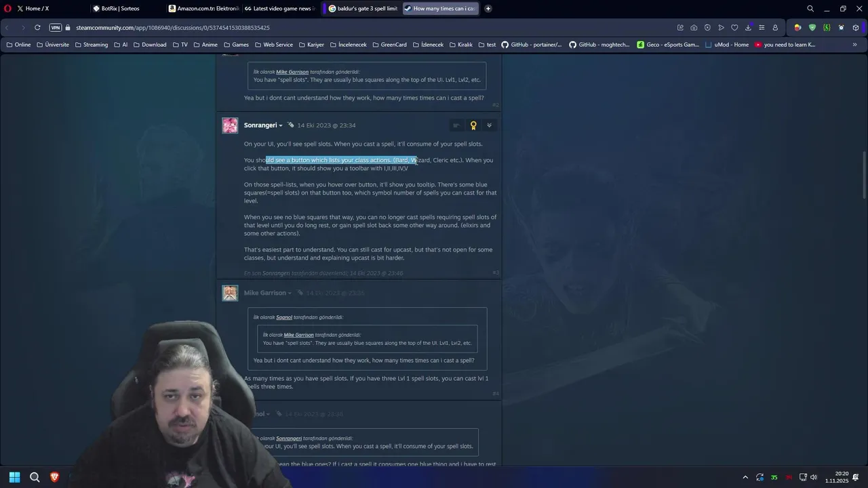This screenshot has width=868, height=488.
Task: Open Mike Garrison username dropdown
Action: tap(268, 293)
